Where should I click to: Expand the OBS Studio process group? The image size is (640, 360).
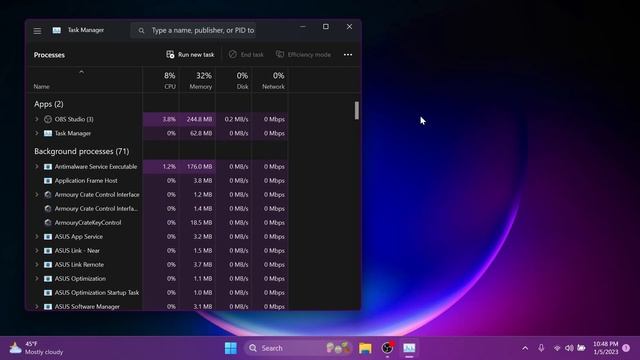pyautogui.click(x=37, y=119)
